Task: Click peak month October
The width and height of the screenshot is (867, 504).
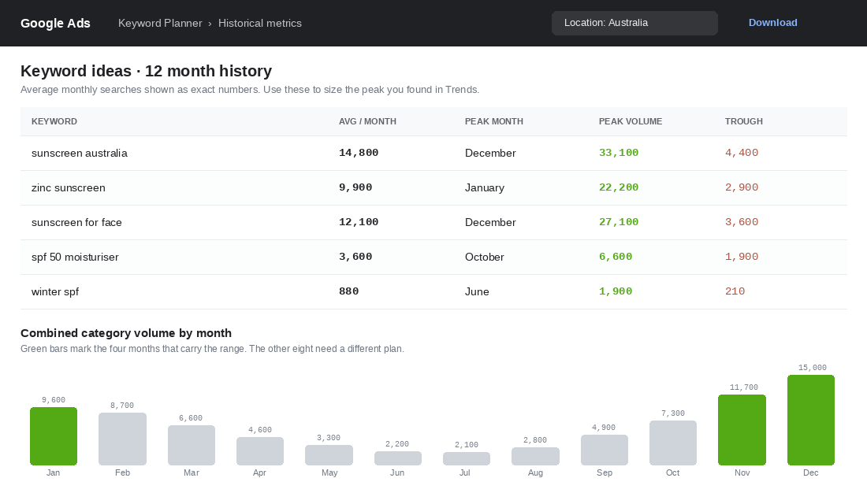Action: (x=485, y=257)
